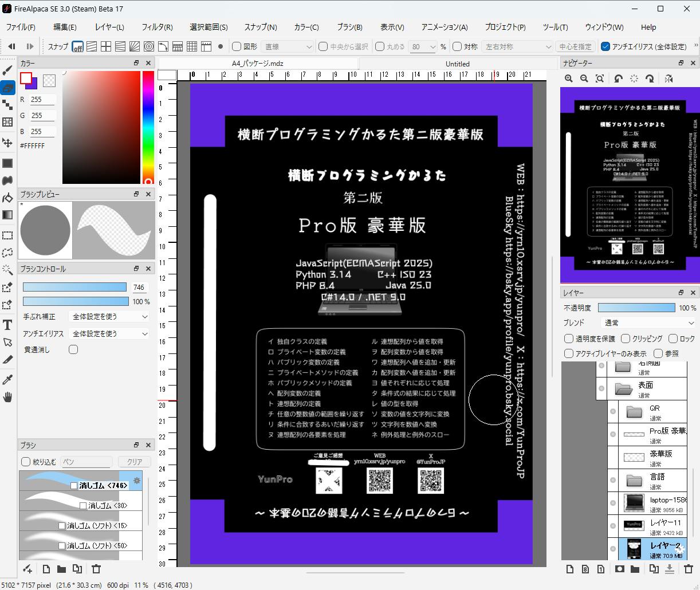Expand the 手ぶれ補正 dropdown

pyautogui.click(x=109, y=317)
